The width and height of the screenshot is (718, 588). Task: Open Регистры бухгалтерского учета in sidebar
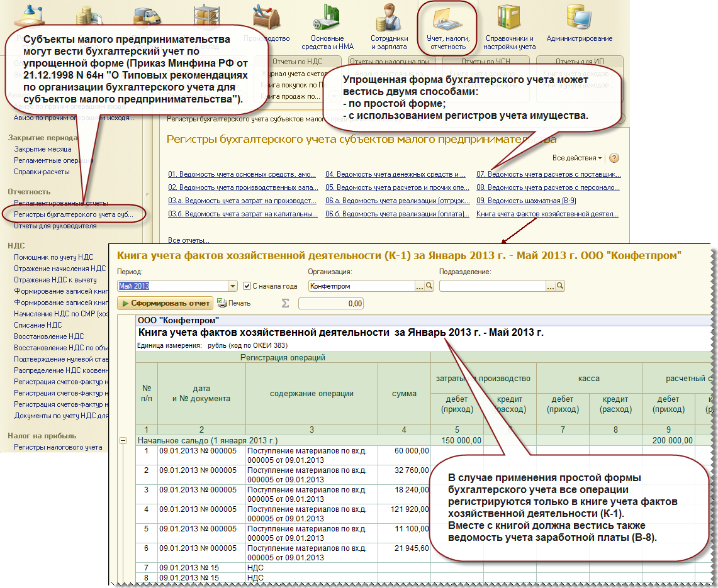73,214
